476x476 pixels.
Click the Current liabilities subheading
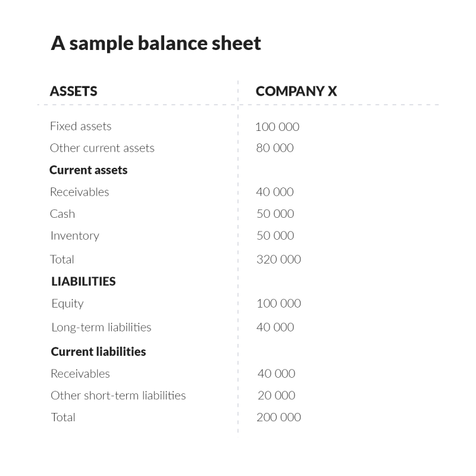tap(98, 352)
